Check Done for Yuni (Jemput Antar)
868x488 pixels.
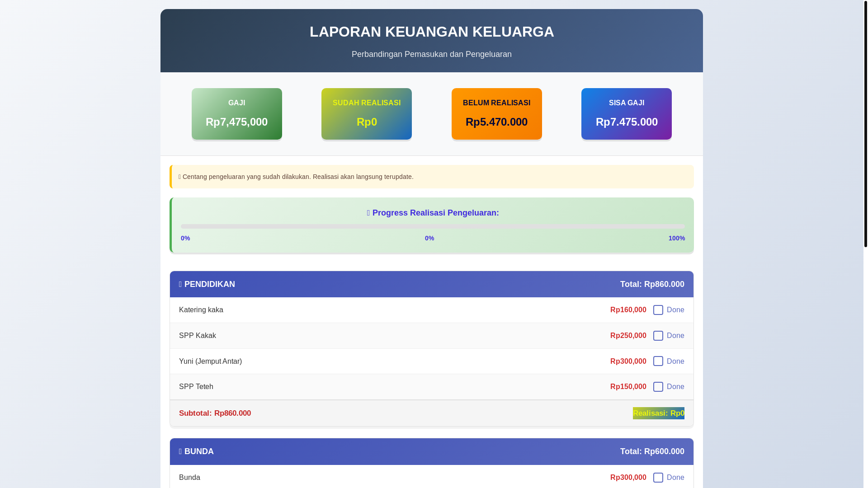click(x=658, y=361)
